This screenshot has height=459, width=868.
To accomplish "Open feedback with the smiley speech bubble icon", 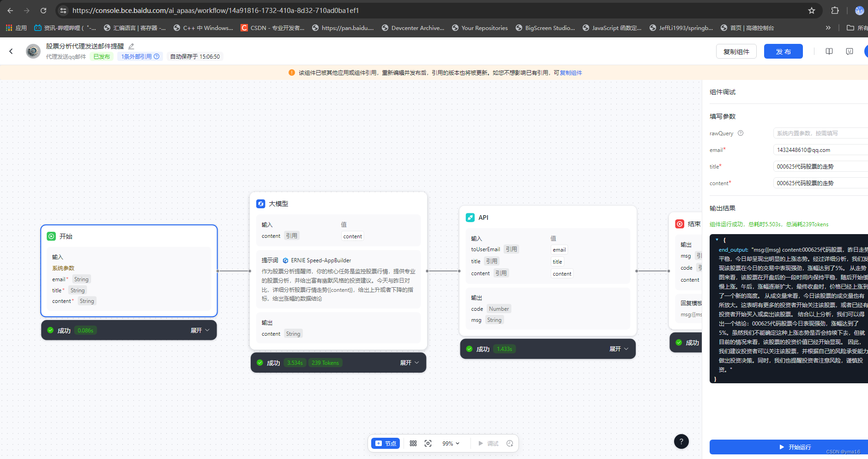I will point(849,51).
